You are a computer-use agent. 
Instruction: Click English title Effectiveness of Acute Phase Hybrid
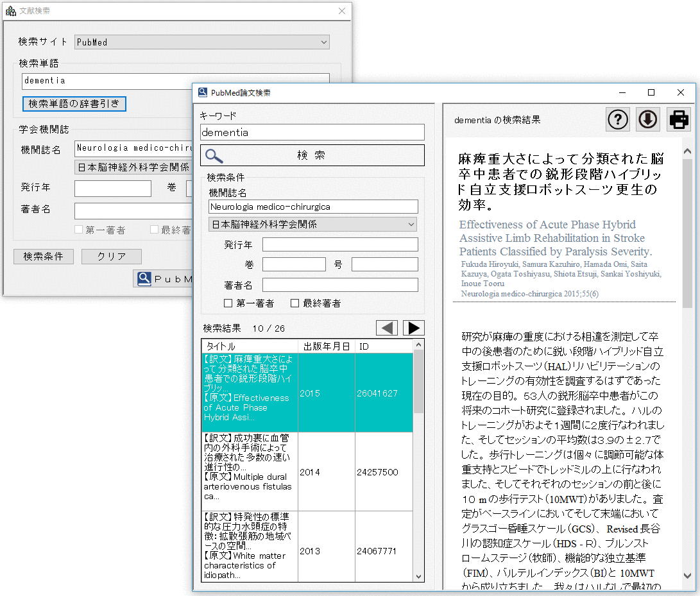pos(556,238)
